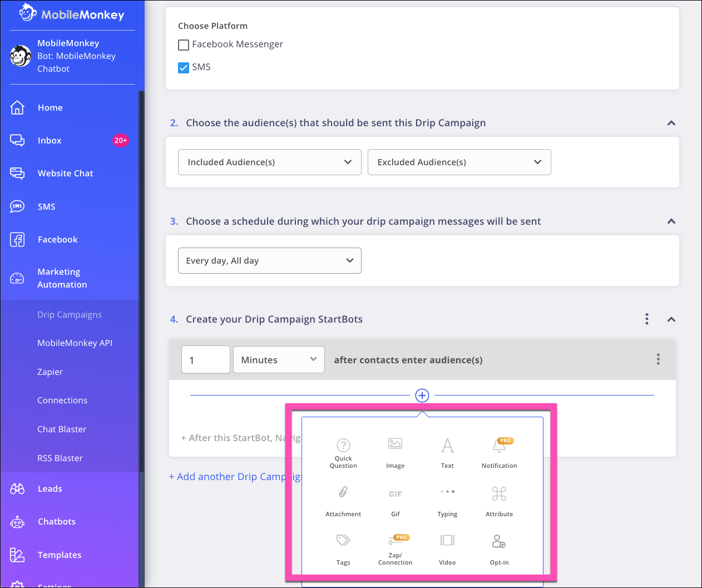
Task: Open Facebook menu item
Action: click(x=58, y=240)
